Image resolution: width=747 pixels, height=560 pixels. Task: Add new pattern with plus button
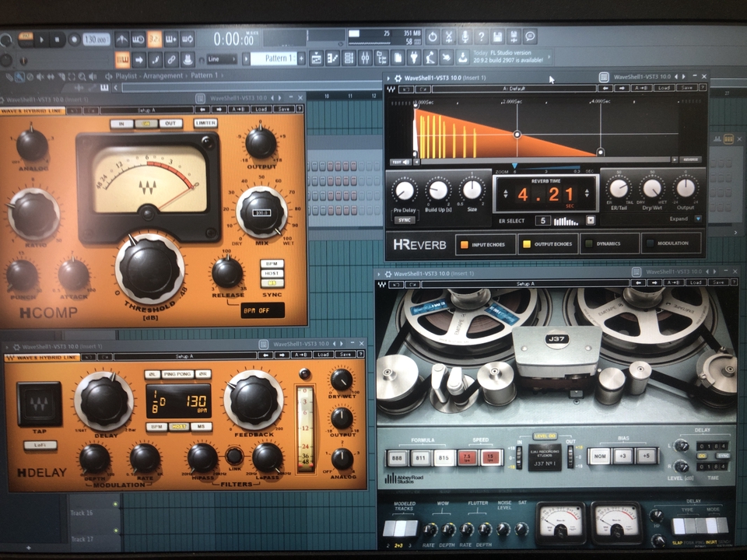[301, 58]
